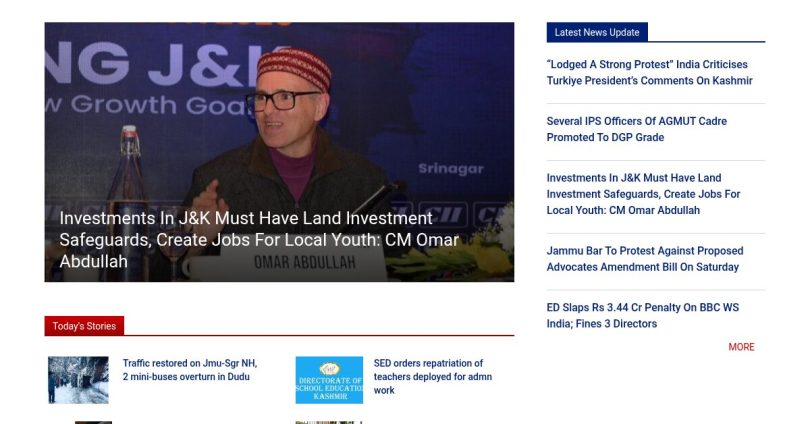Open sidebar link about Investments in J&K
Screen dimensions: 810x424
point(643,194)
